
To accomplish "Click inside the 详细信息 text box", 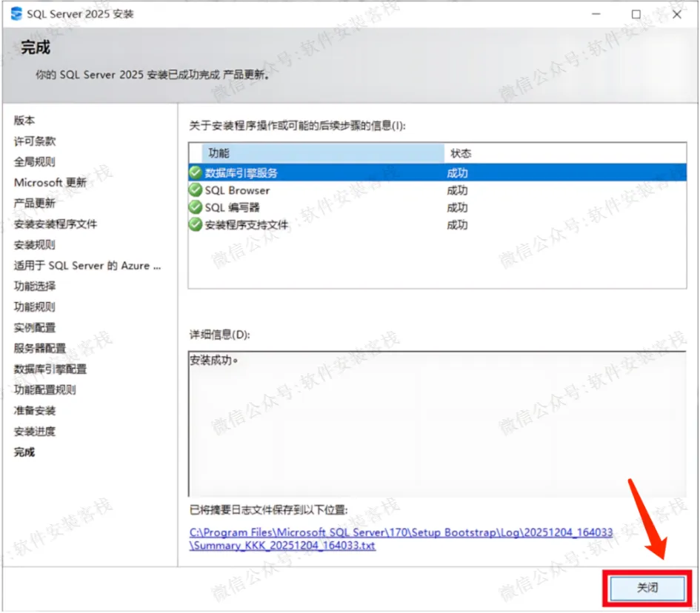I will 437,423.
